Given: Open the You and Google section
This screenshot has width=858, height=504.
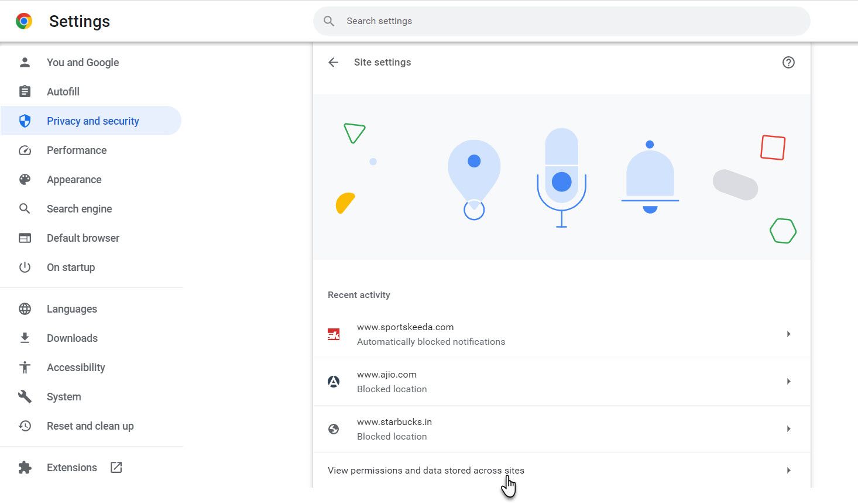Looking at the screenshot, I should 83,62.
